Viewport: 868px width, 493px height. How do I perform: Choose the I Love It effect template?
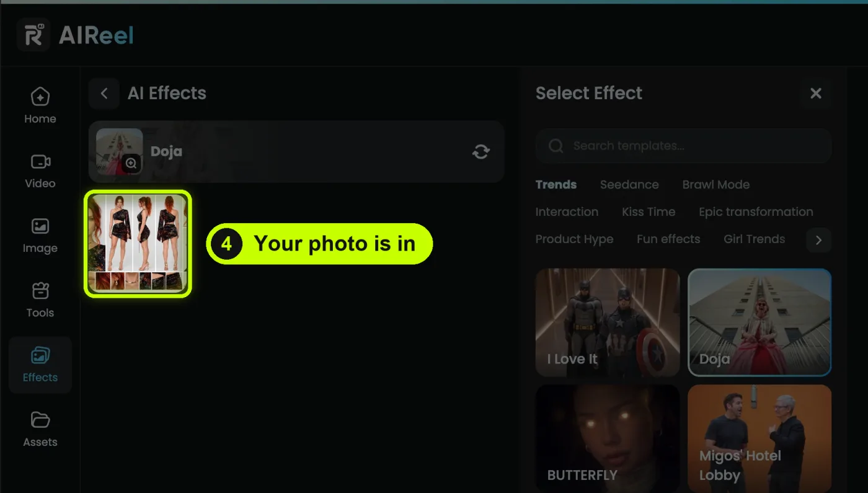tap(608, 322)
